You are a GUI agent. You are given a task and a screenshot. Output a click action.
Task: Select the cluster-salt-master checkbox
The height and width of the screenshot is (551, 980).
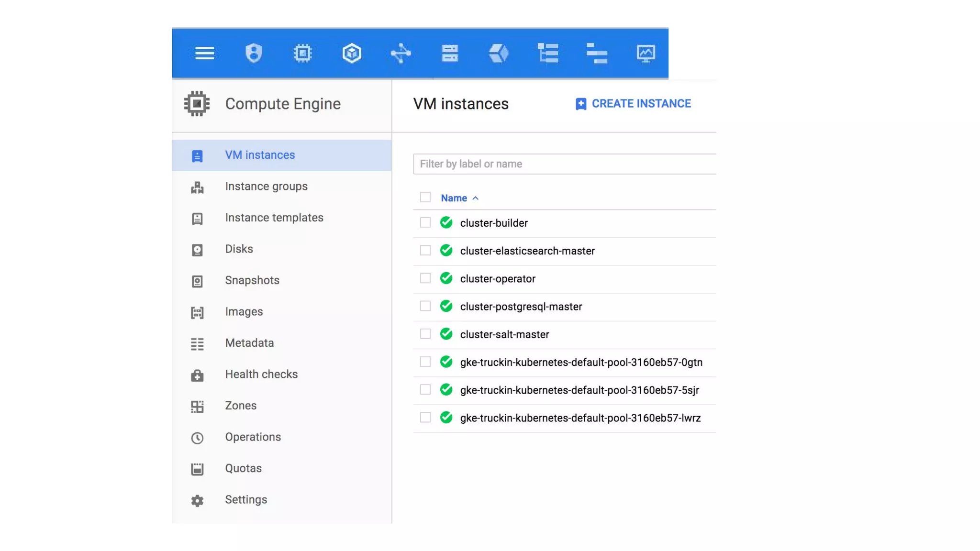(x=425, y=334)
